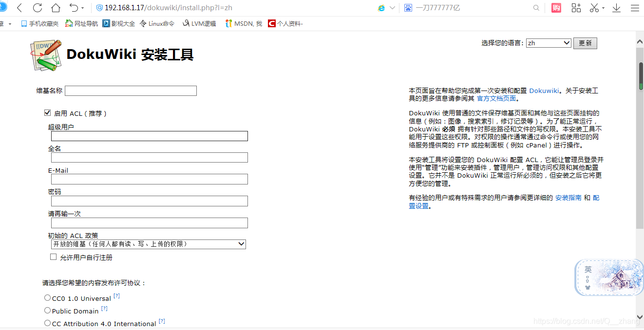Open the browser hamburger menu
The image size is (644, 330).
click(635, 8)
